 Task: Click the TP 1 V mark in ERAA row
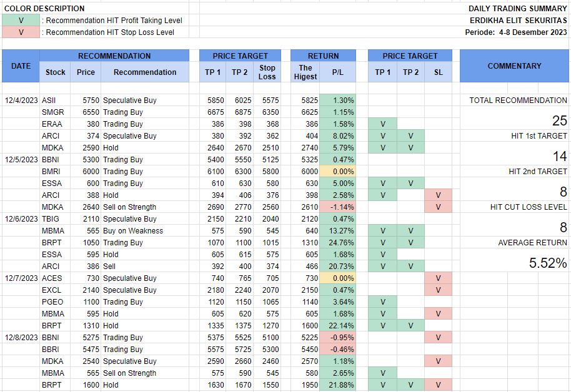[382, 124]
